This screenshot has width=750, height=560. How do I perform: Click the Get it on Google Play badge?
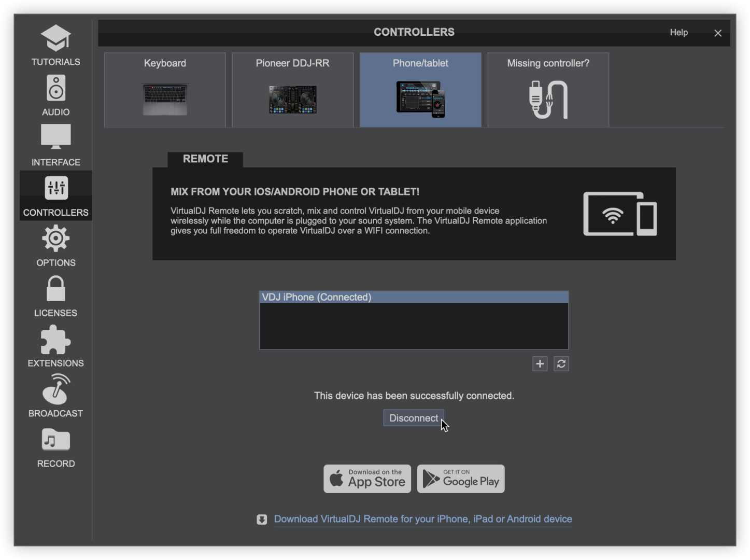(x=460, y=479)
